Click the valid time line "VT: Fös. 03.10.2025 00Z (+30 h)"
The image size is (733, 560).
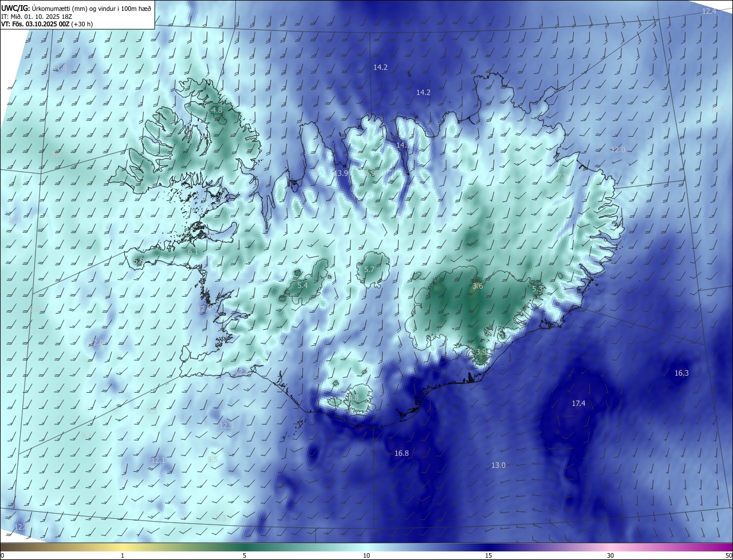[x=47, y=24]
